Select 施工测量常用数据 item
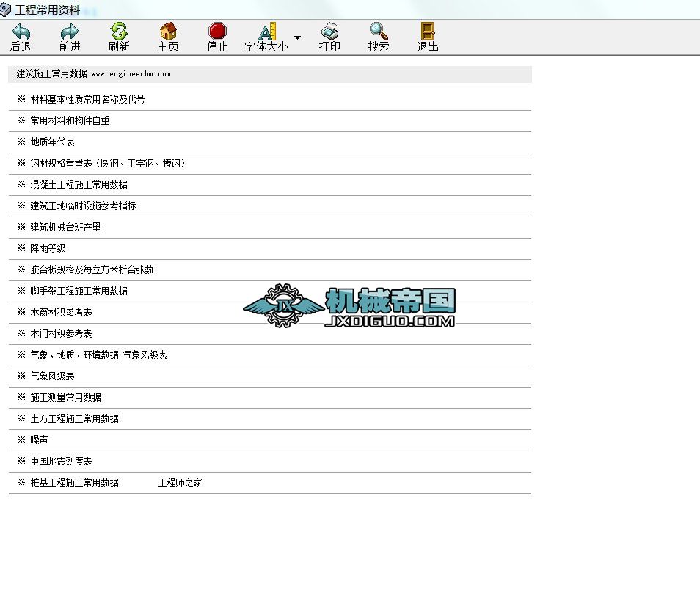The width and height of the screenshot is (700, 613). pos(65,398)
